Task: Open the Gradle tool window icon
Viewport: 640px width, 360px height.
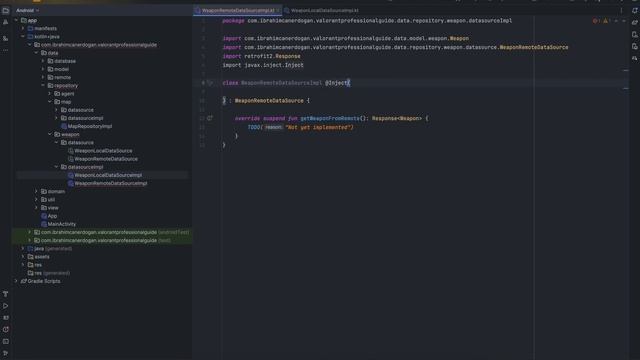Action: coord(635,23)
